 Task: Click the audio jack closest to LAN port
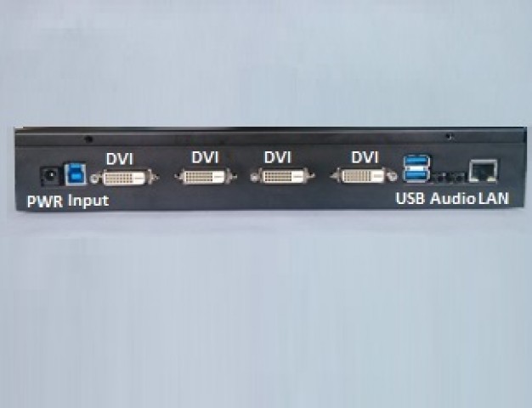click(460, 177)
